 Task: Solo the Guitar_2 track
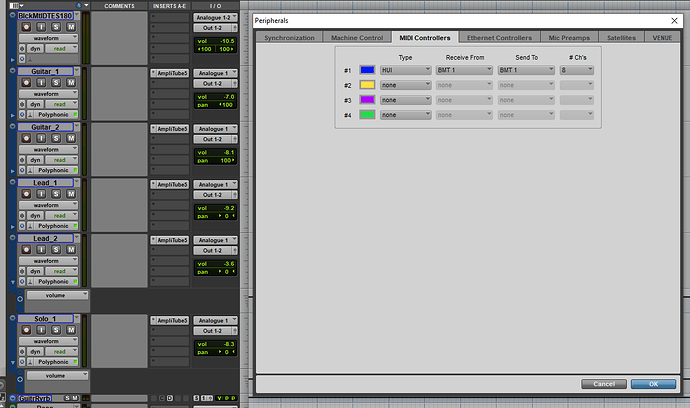pos(55,138)
